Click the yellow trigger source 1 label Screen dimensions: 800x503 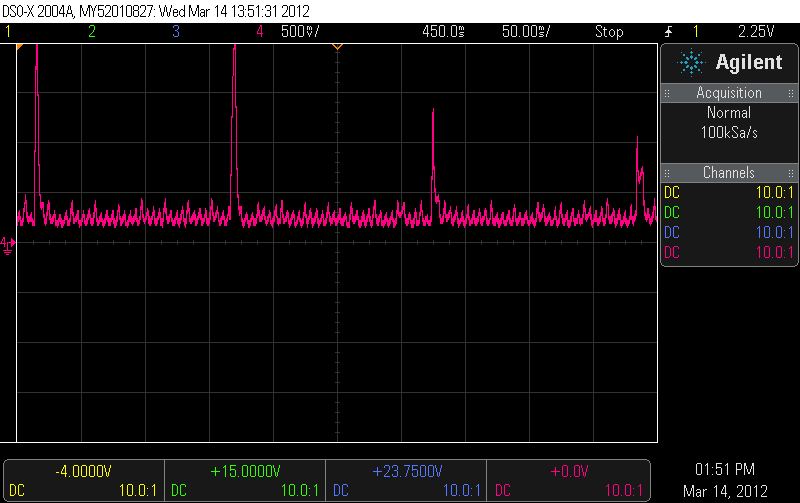pos(695,32)
